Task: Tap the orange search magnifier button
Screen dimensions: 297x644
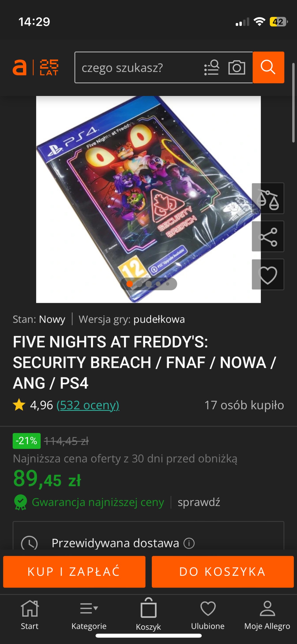Action: pos(268,67)
